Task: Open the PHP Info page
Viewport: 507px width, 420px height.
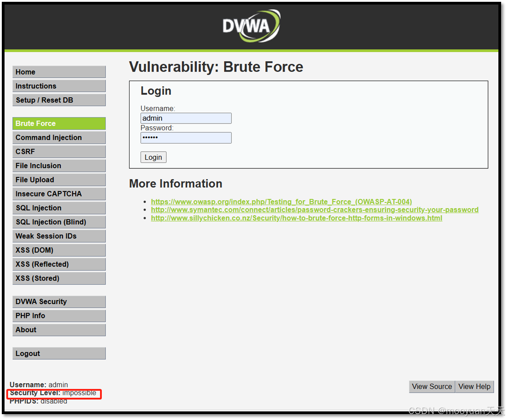Action: pos(59,315)
